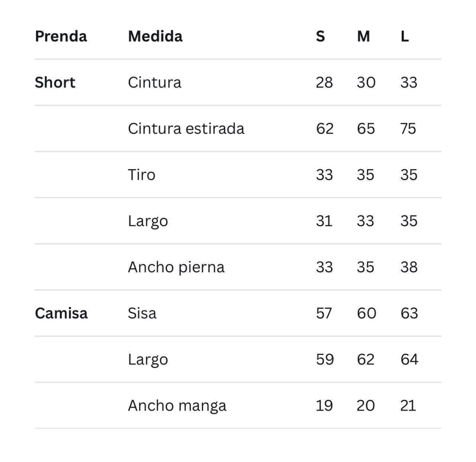Viewport: 476px width, 462px height.
Task: Select Cintura estirada value 75 for L
Action: coord(408,129)
